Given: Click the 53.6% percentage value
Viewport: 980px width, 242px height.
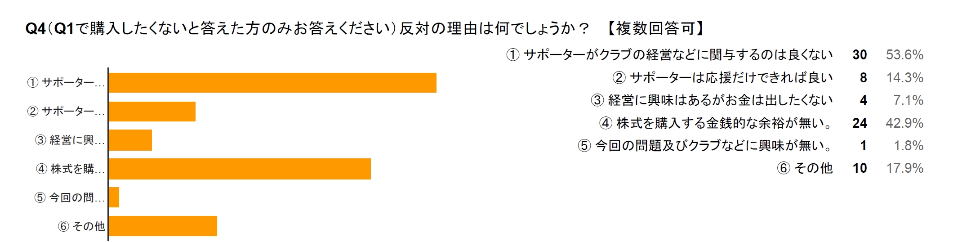Looking at the screenshot, I should click(x=904, y=55).
